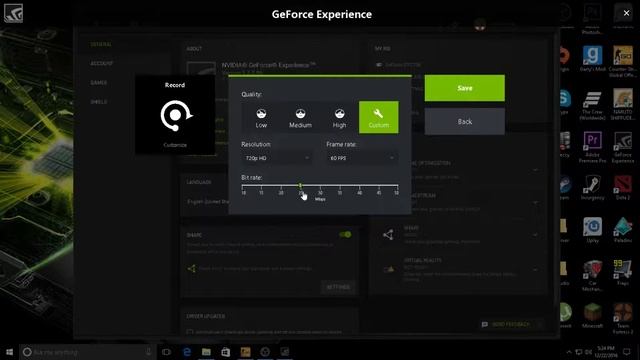
Task: Select Low recording quality
Action: [x=261, y=117]
